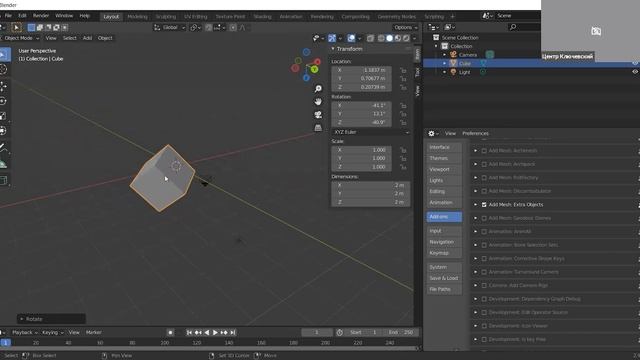Open the XYZ Euler rotation mode dropdown
This screenshot has width=640, height=360.
pyautogui.click(x=371, y=132)
